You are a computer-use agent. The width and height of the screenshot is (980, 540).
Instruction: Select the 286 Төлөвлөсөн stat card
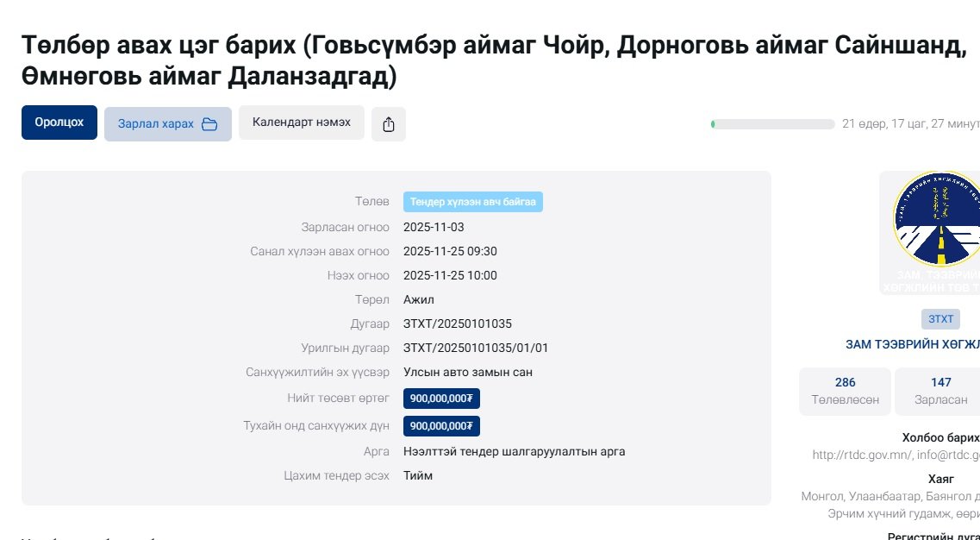(x=845, y=391)
